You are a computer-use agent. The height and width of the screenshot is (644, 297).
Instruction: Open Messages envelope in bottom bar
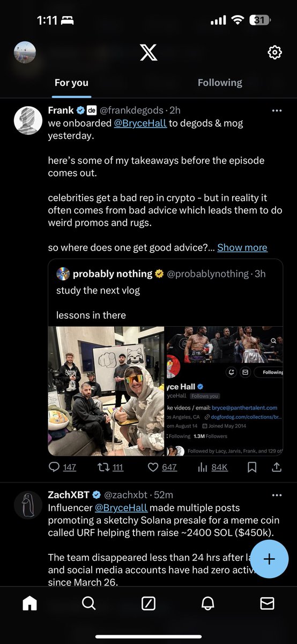(x=267, y=603)
